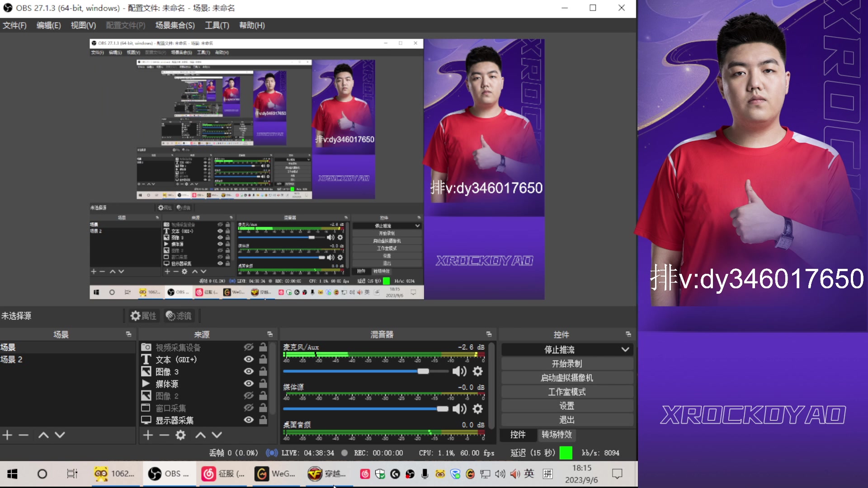This screenshot has width=868, height=488.
Task: Hide the 文本 (GDI+) source
Action: coord(249,359)
